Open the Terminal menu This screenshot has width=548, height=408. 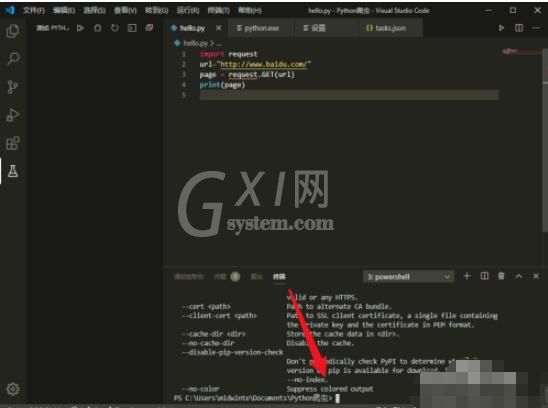tap(218, 10)
